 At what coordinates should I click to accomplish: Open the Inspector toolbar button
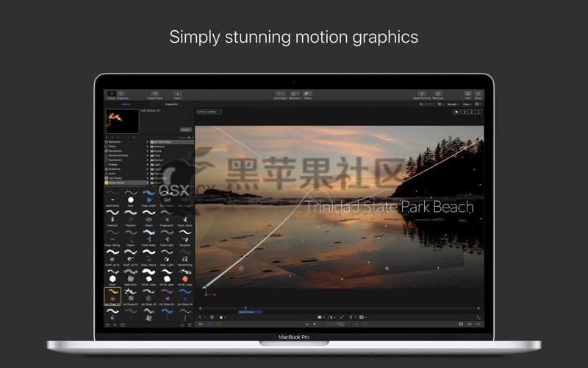123,95
